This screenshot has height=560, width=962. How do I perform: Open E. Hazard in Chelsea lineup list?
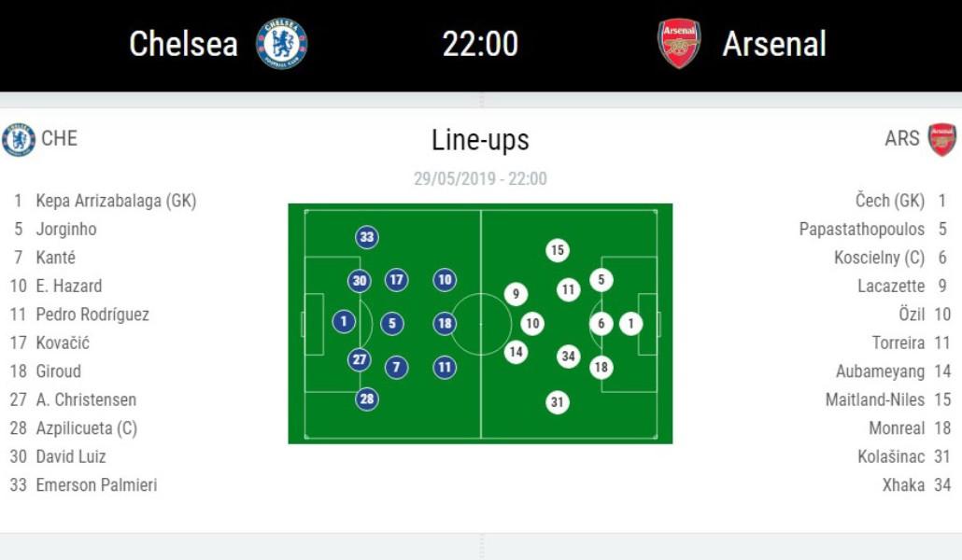[x=68, y=286]
